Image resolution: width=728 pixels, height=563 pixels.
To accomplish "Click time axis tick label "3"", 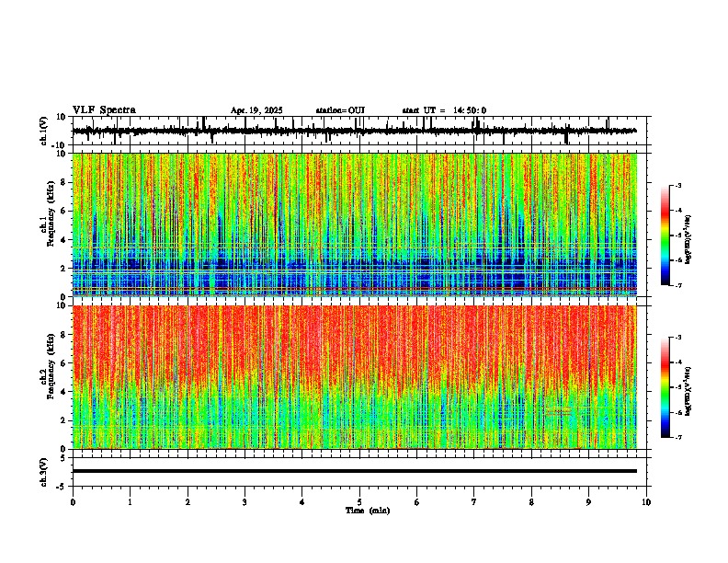I will coord(245,502).
